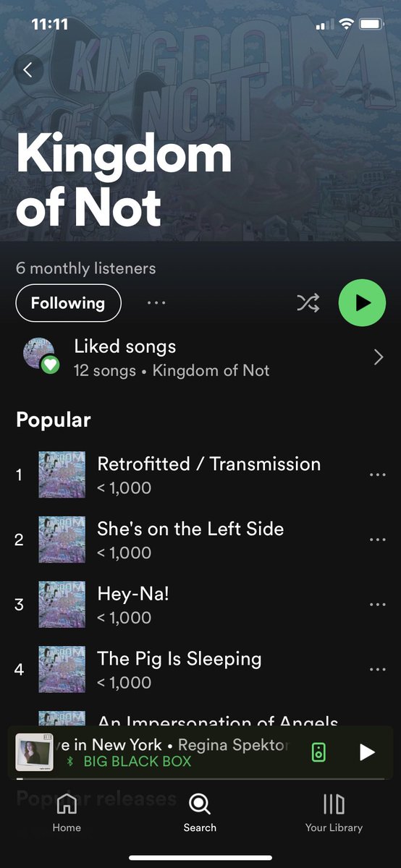Open the connected speaker device icon
Image resolution: width=401 pixels, height=868 pixels.
[x=318, y=752]
